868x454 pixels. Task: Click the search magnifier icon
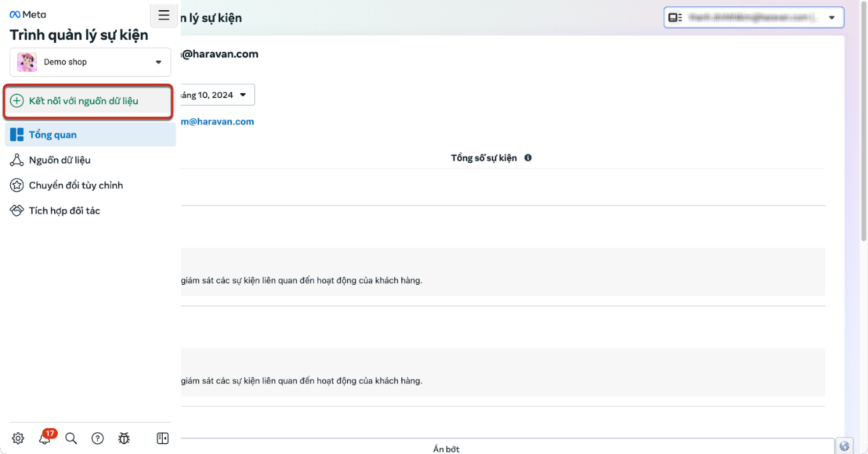71,438
